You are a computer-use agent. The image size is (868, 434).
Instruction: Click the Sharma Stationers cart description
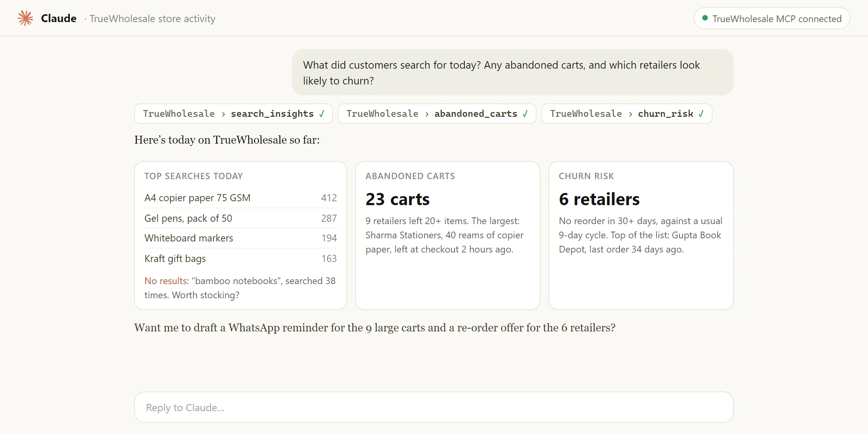tap(444, 235)
